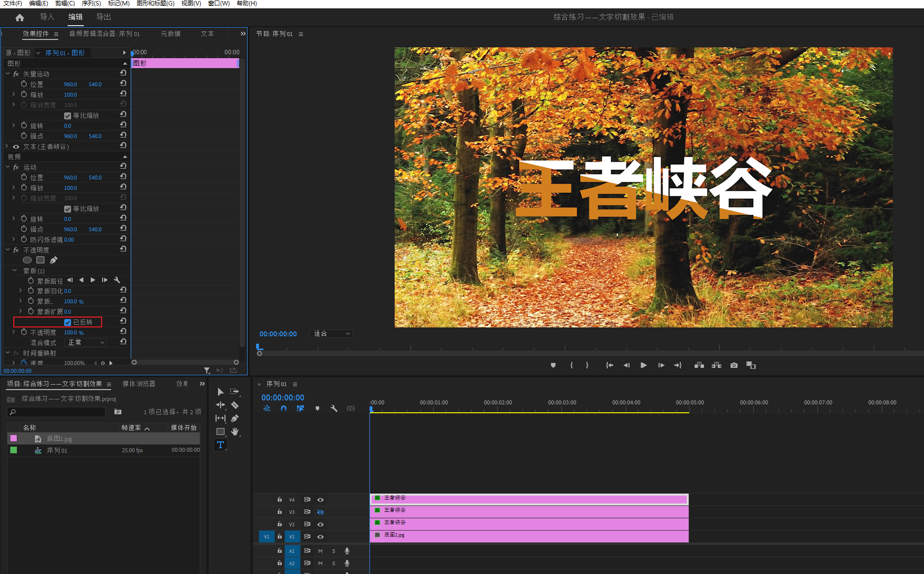The width and height of the screenshot is (924, 574).
Task: Click the Export Frame camera icon
Action: [x=734, y=365]
